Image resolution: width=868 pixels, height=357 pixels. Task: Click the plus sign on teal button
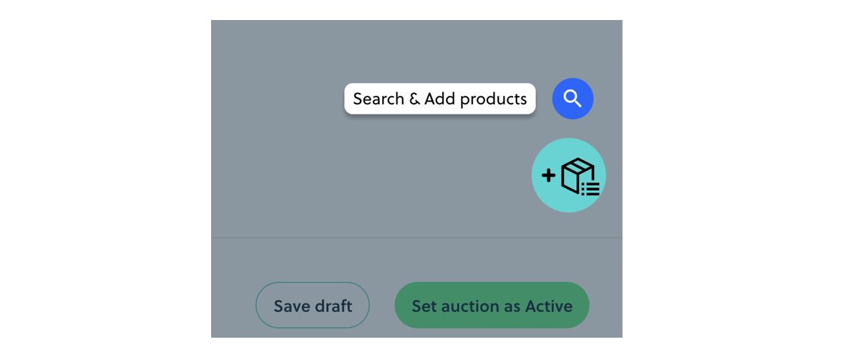tap(549, 175)
